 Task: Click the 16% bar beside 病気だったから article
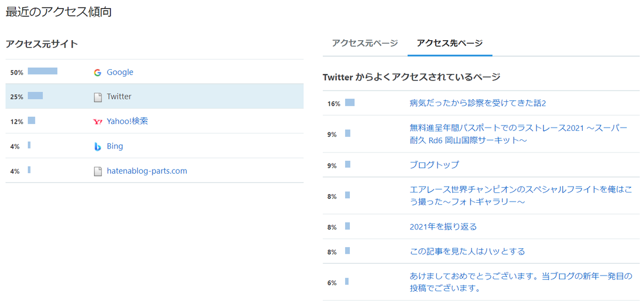click(350, 102)
